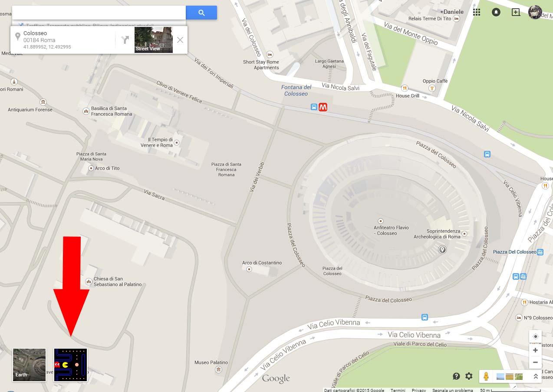Screen dimensions: 553x392
Task: Click the red Metro station icon
Action: pos(323,107)
